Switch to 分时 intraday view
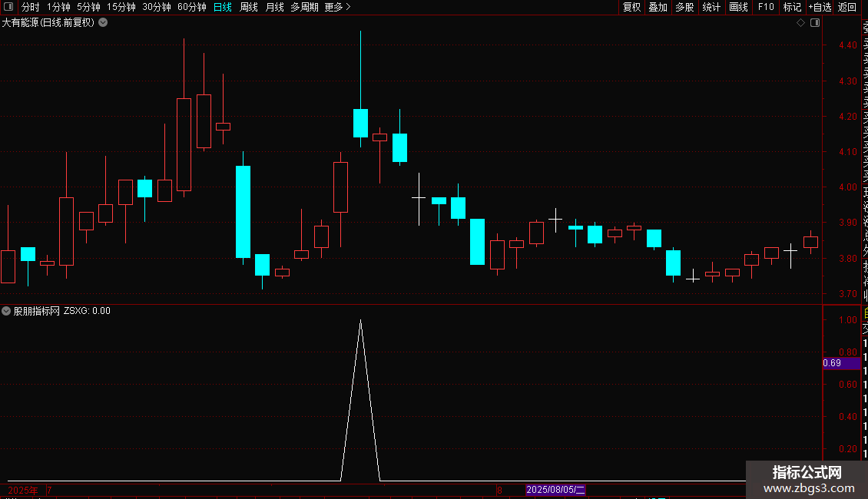868x499 pixels. coord(31,7)
